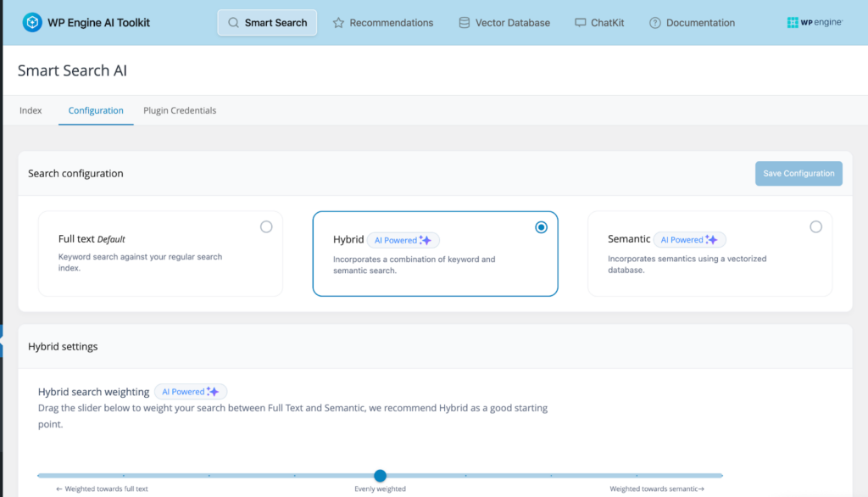Click the hybrid weighting slider handle

(381, 476)
